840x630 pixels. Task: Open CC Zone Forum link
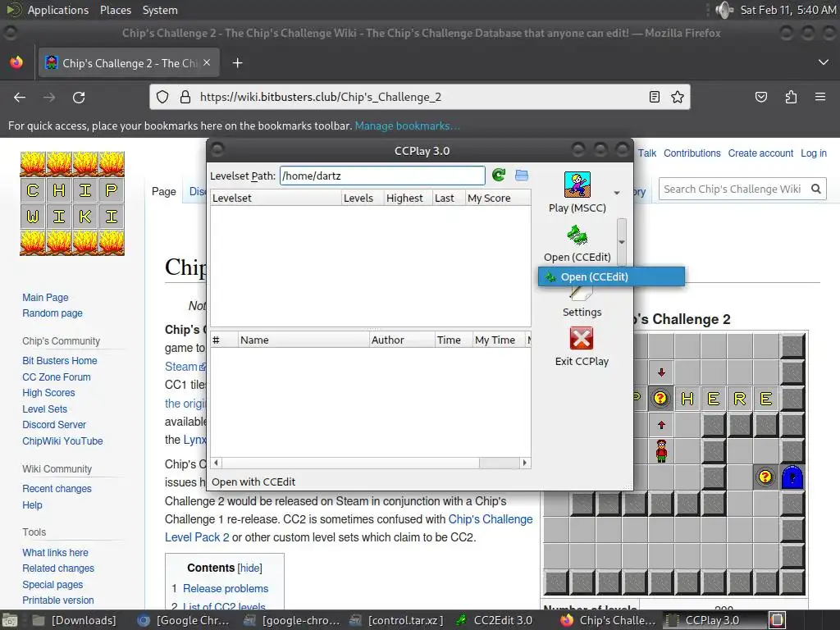tap(57, 377)
